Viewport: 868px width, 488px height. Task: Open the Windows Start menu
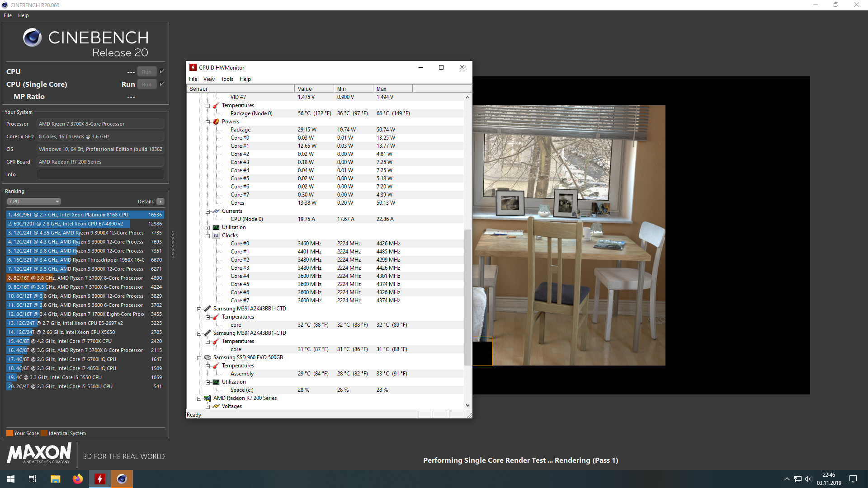[x=11, y=479]
